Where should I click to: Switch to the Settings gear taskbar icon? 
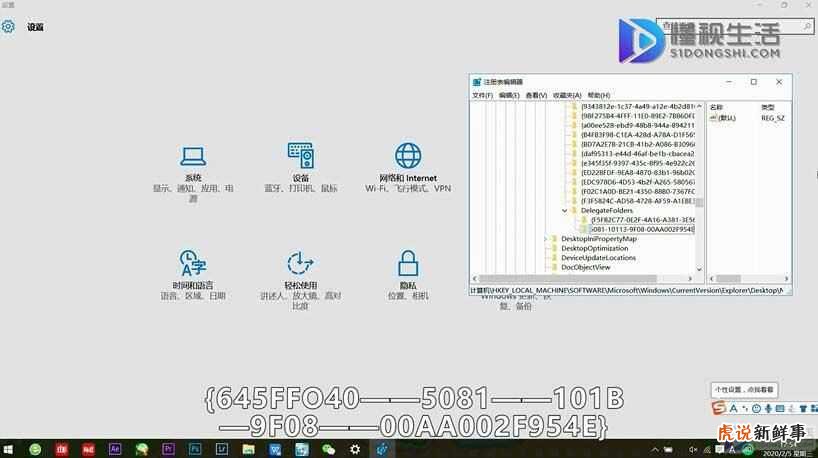tap(355, 449)
